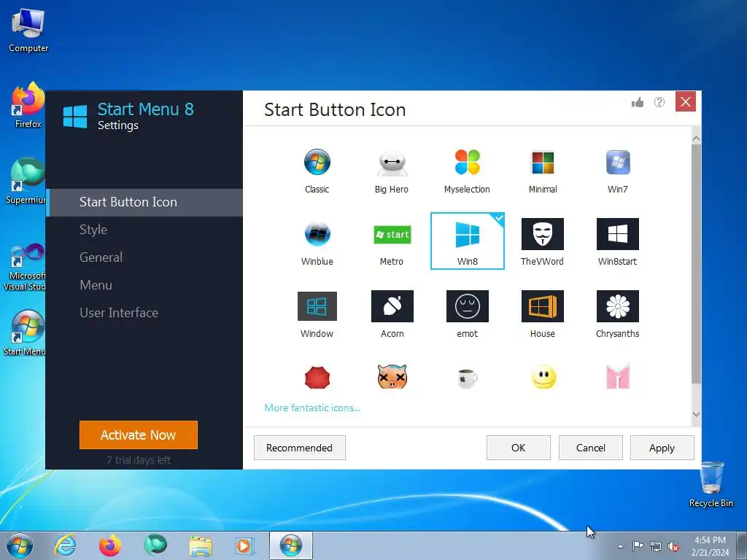Launch Internet Explorer from the taskbar
The image size is (747, 560).
tap(65, 545)
